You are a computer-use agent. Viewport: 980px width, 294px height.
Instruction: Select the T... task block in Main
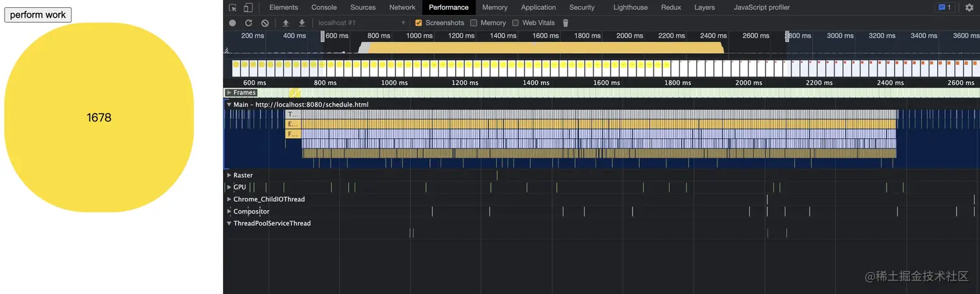pyautogui.click(x=293, y=114)
